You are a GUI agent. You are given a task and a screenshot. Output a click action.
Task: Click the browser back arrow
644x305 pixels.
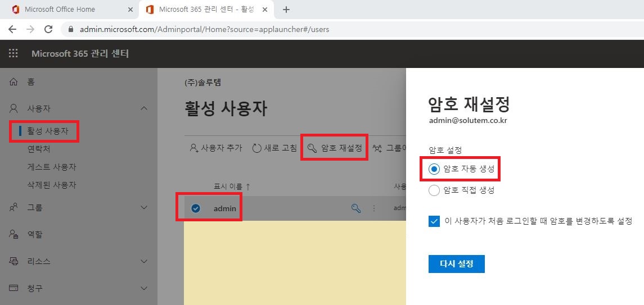(12, 29)
